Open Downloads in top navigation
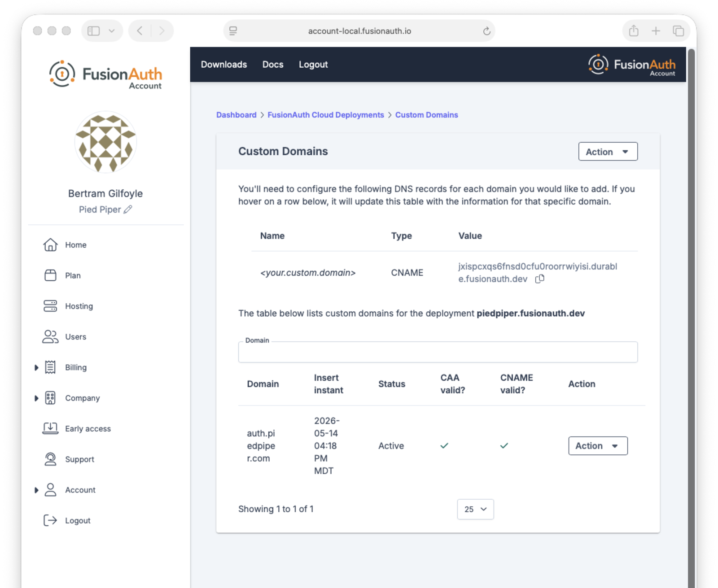The height and width of the screenshot is (588, 718). (x=224, y=65)
